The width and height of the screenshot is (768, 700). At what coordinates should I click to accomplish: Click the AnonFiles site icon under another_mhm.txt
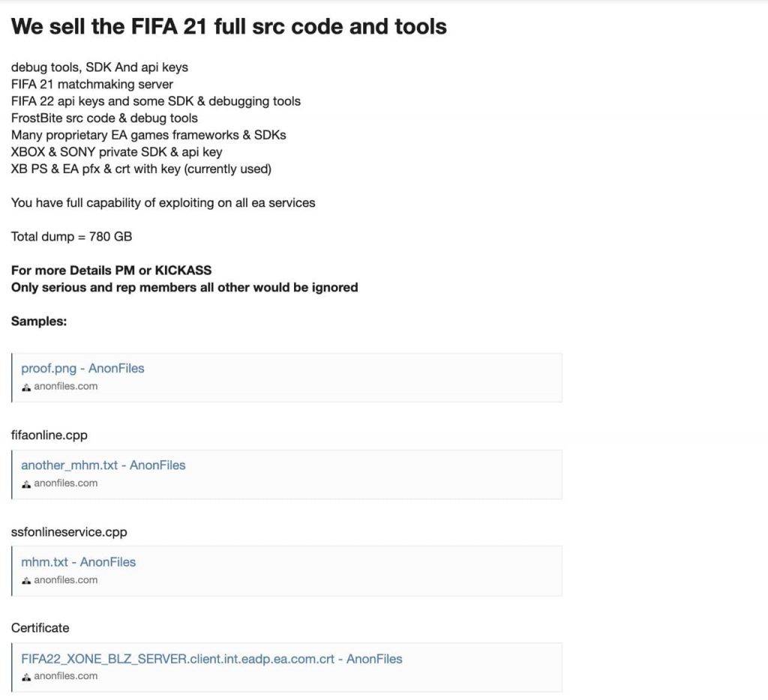coord(26,484)
